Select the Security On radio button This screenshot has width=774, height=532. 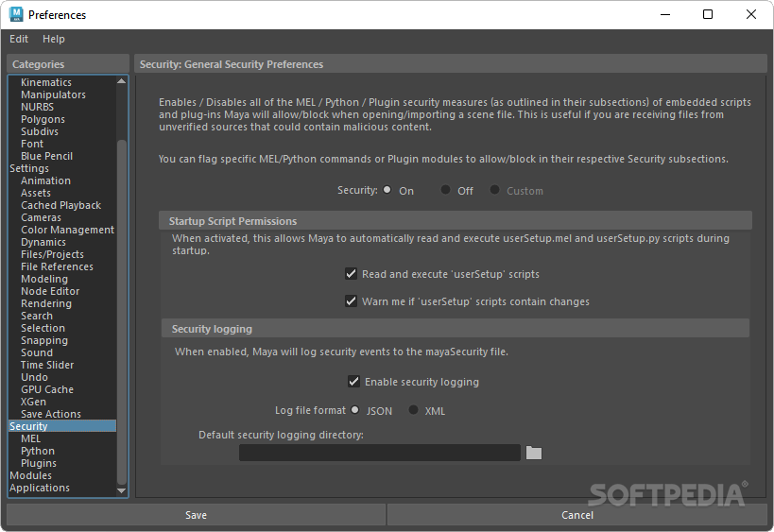coord(387,190)
